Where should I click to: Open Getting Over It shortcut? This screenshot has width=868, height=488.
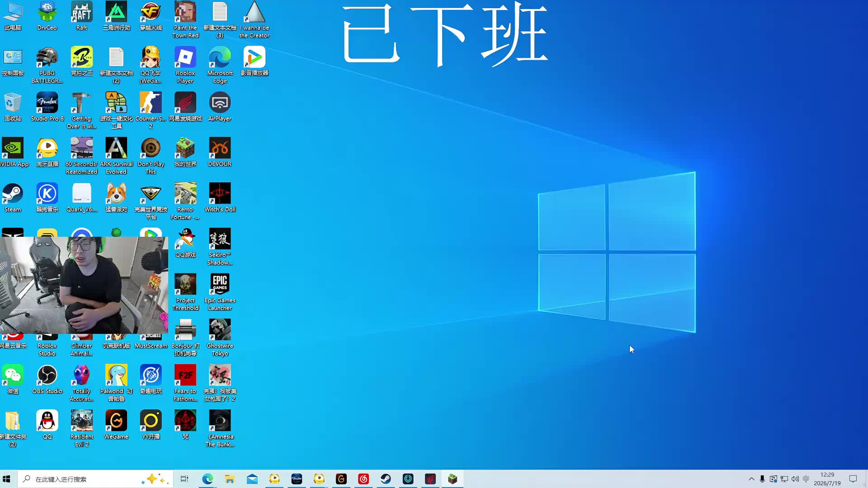81,111
